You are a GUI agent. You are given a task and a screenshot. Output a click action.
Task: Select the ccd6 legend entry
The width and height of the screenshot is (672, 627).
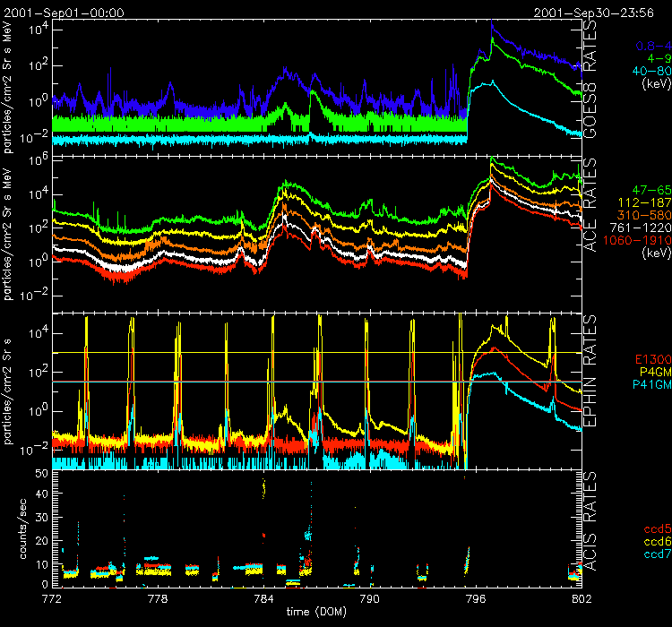[x=657, y=543]
